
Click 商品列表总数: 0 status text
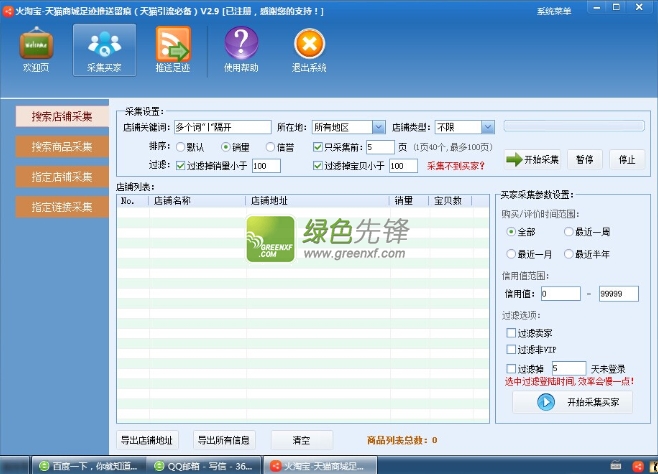pos(402,440)
